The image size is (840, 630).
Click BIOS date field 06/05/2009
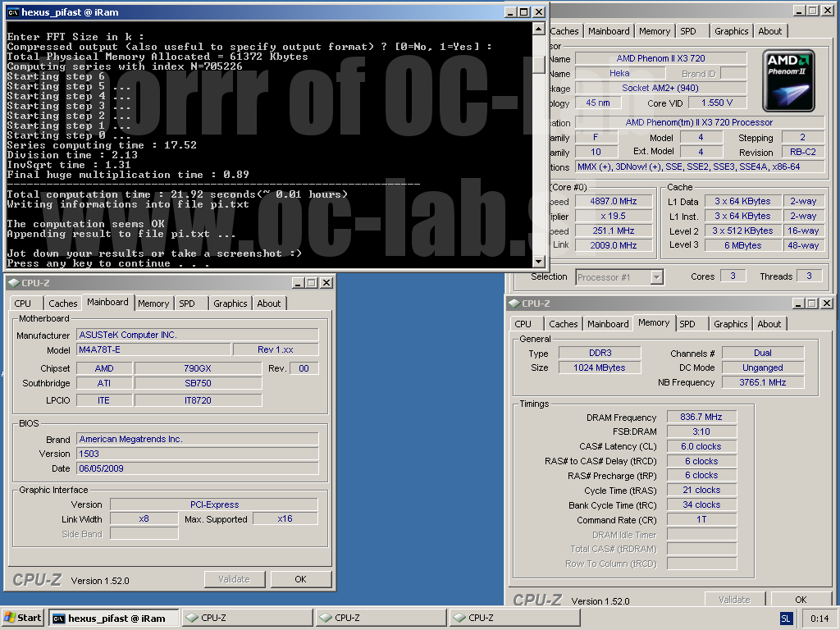(197, 468)
